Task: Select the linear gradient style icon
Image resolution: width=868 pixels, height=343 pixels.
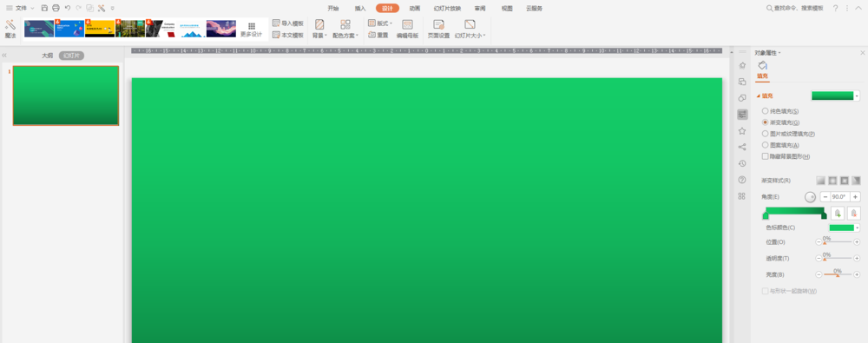Action: click(x=820, y=180)
